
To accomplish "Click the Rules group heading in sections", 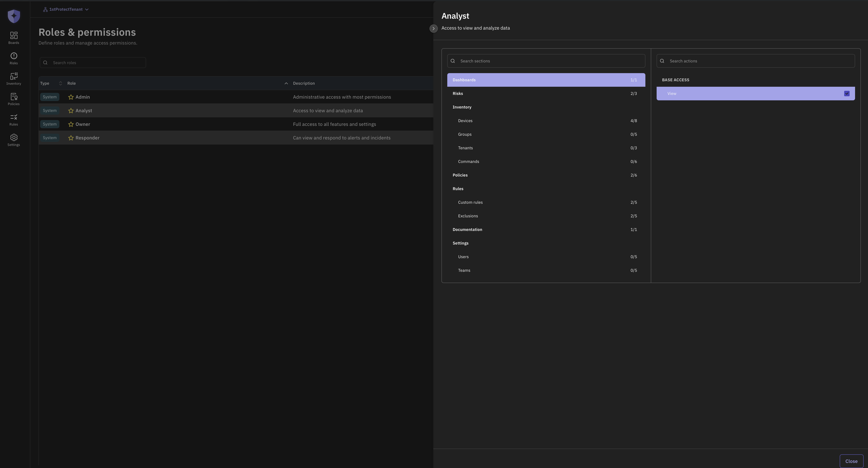I will 458,189.
